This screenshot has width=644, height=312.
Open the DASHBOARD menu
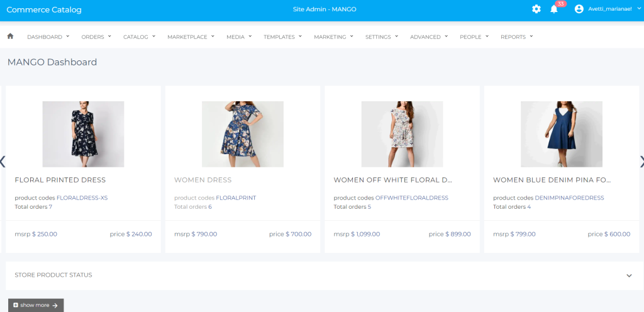tap(48, 37)
